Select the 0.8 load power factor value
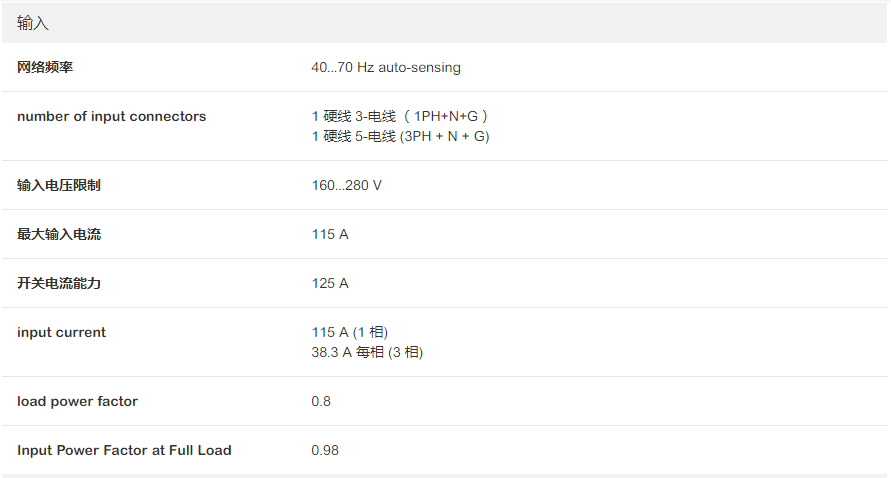This screenshot has height=478, width=891. tap(321, 402)
